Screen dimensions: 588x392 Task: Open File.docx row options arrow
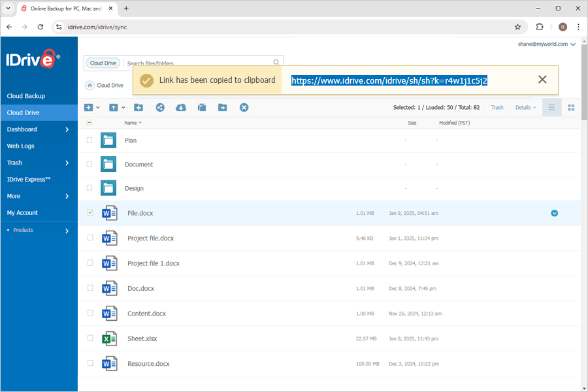[x=554, y=213]
